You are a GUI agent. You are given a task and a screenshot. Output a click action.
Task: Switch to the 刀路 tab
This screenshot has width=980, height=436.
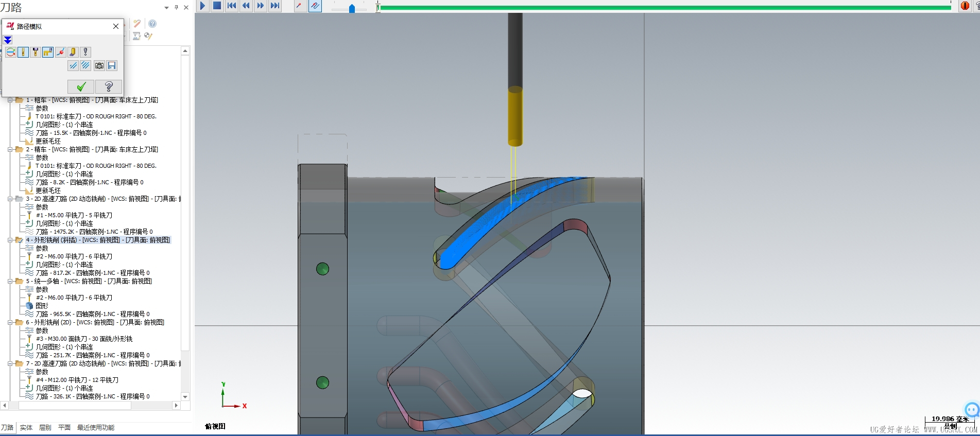point(7,427)
